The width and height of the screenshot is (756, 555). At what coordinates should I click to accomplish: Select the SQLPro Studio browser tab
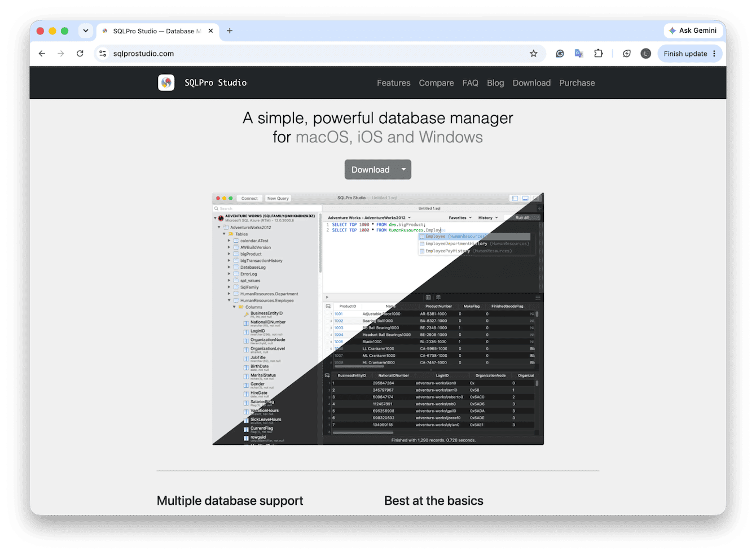coord(157,31)
